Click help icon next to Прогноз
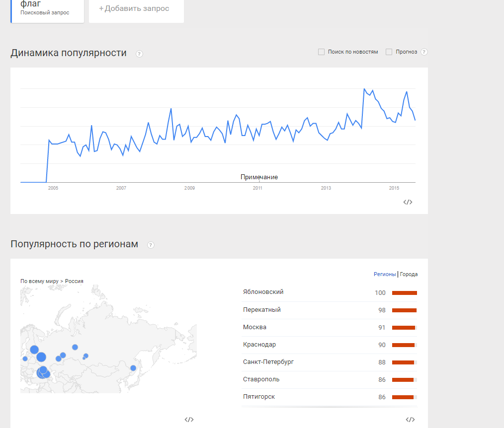The height and width of the screenshot is (428, 504). click(x=424, y=52)
